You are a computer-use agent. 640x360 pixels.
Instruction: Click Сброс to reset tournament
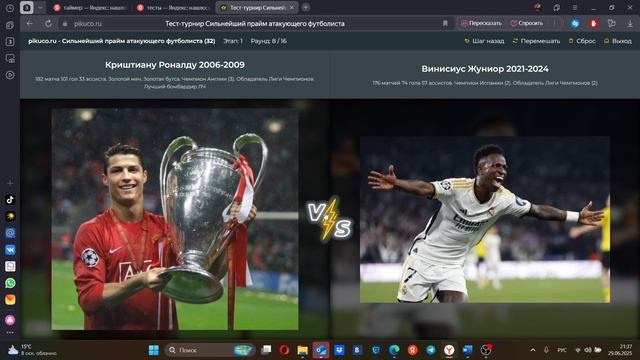click(582, 41)
